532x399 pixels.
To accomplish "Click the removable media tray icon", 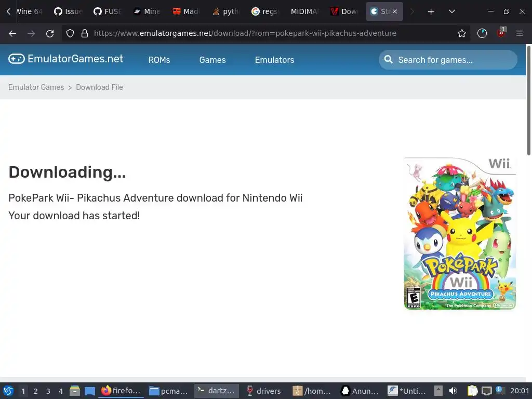I will coord(438,391).
